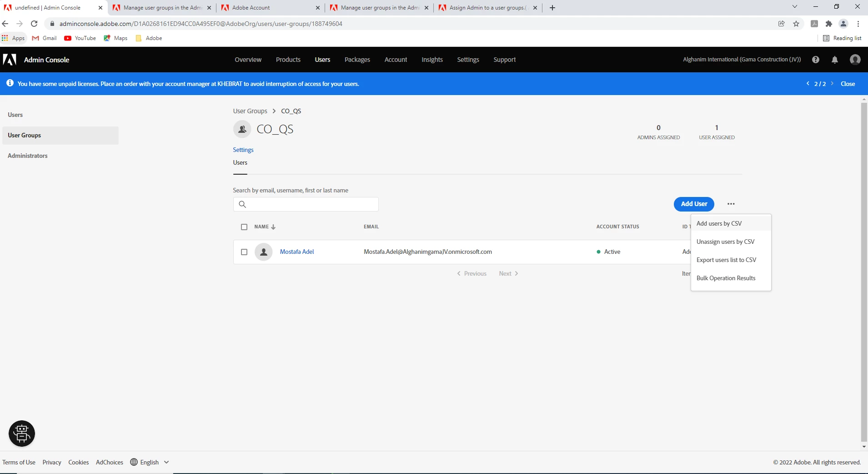
Task: Sort by the NAME column arrow
Action: (273, 227)
